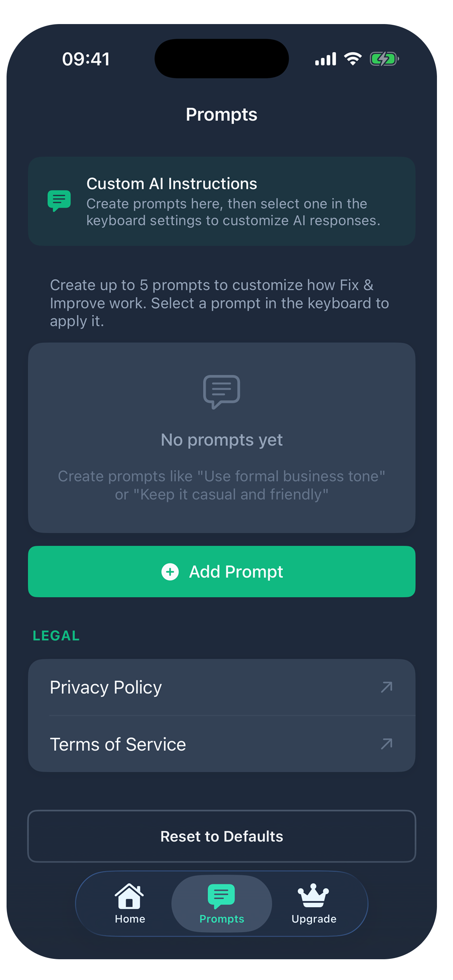The image size is (453, 980).
Task: Click the No prompts yet placeholder card
Action: click(221, 437)
